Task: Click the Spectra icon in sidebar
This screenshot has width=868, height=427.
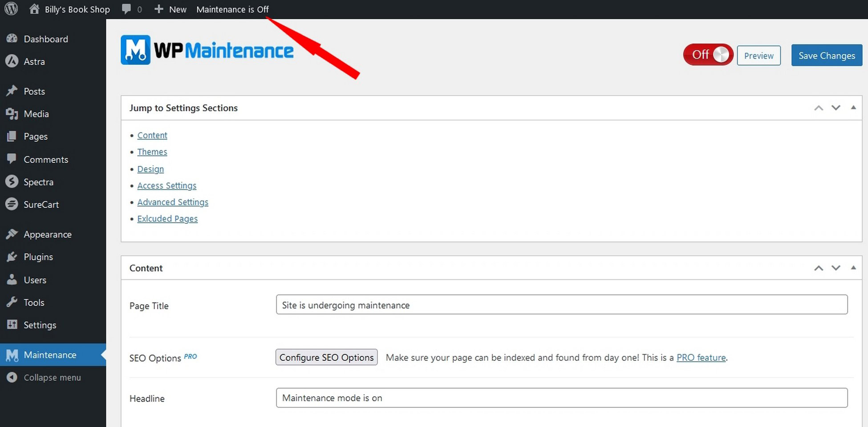Action: point(12,182)
